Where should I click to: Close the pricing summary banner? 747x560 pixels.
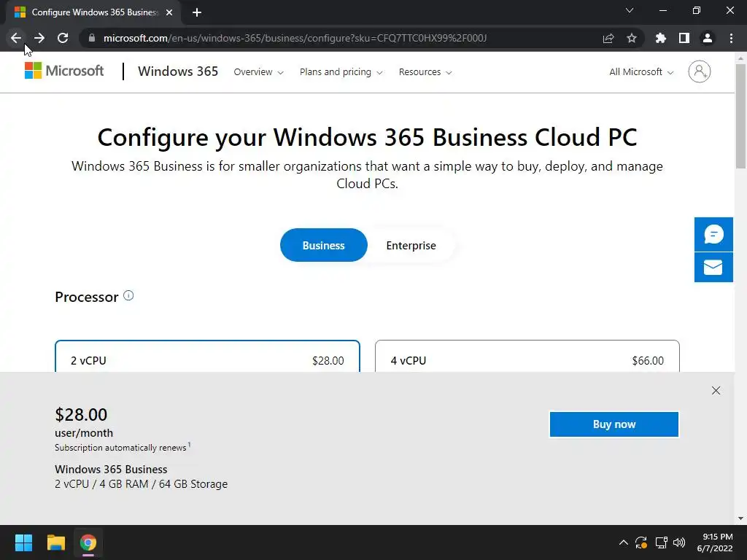pos(716,391)
